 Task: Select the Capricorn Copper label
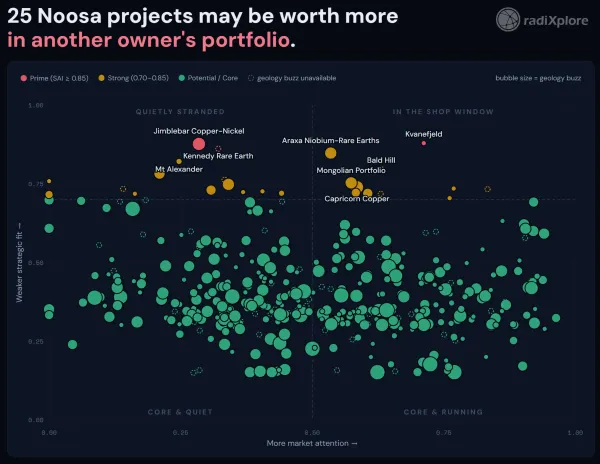[x=357, y=199]
